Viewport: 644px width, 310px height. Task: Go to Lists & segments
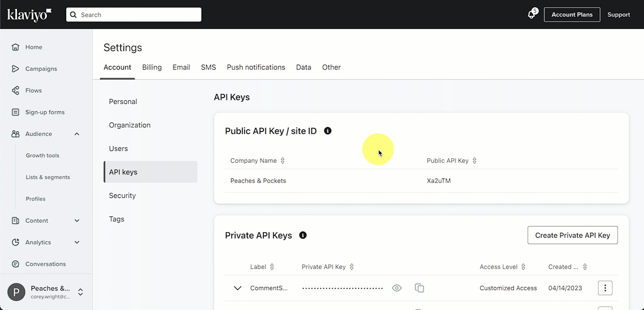click(48, 177)
